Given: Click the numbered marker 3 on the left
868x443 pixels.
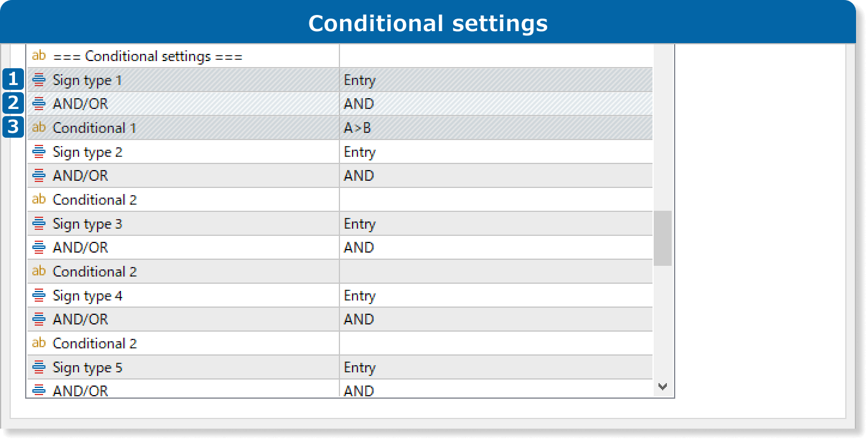Looking at the screenshot, I should click(x=13, y=126).
